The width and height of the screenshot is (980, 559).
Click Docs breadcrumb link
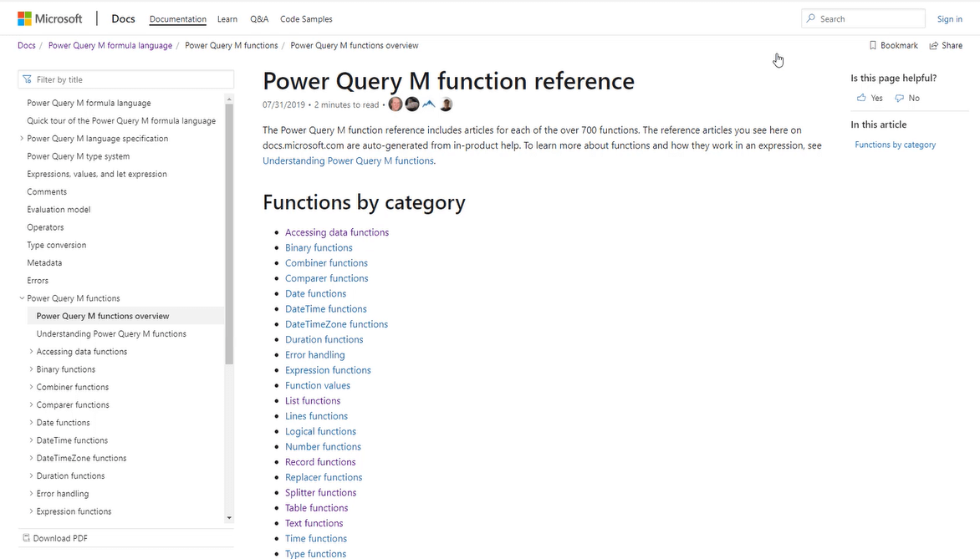[26, 46]
